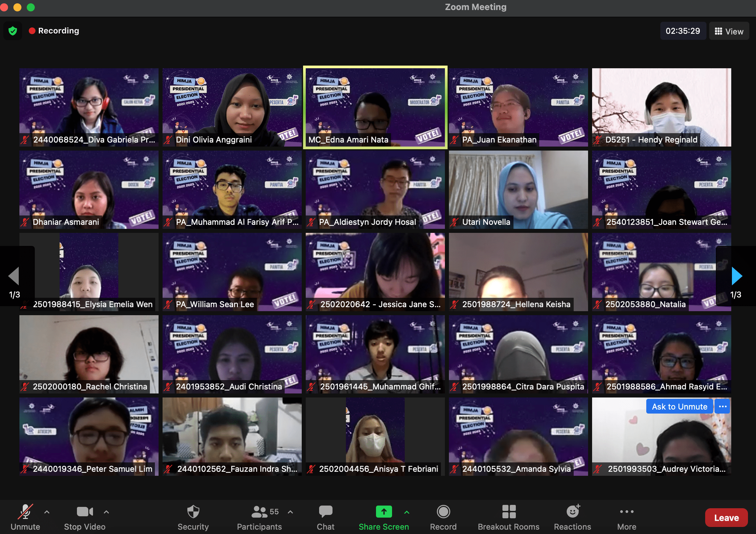Viewport: 756px width, 534px height.
Task: Click the green encryption shield icon
Action: tap(13, 31)
